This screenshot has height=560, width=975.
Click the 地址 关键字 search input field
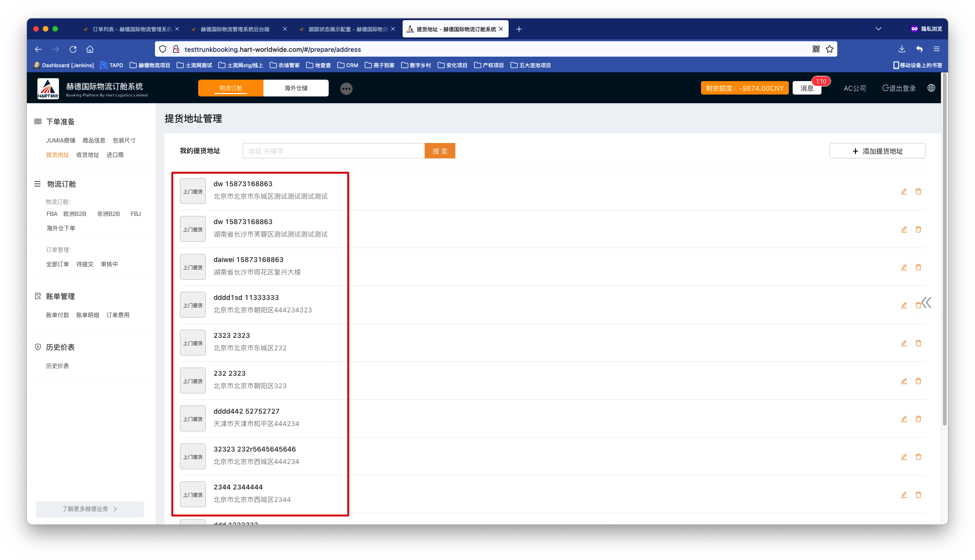click(333, 151)
